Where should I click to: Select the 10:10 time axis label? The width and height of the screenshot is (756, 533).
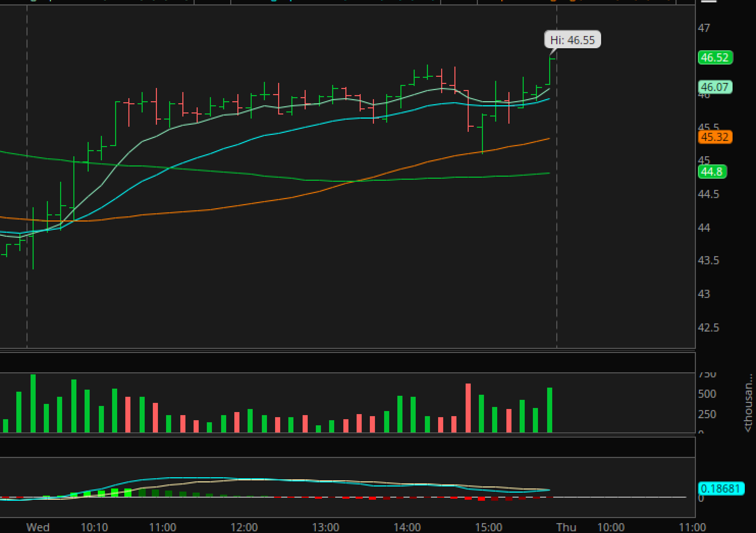point(94,527)
